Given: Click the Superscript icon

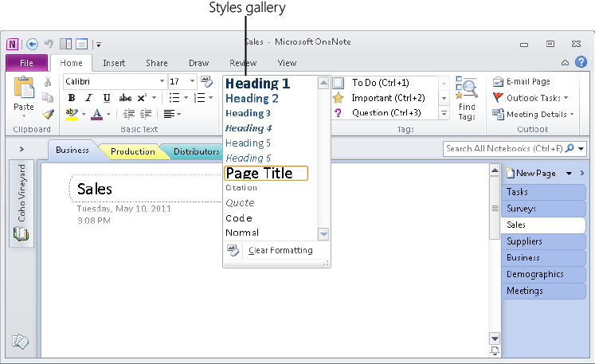Looking at the screenshot, I should 142,98.
